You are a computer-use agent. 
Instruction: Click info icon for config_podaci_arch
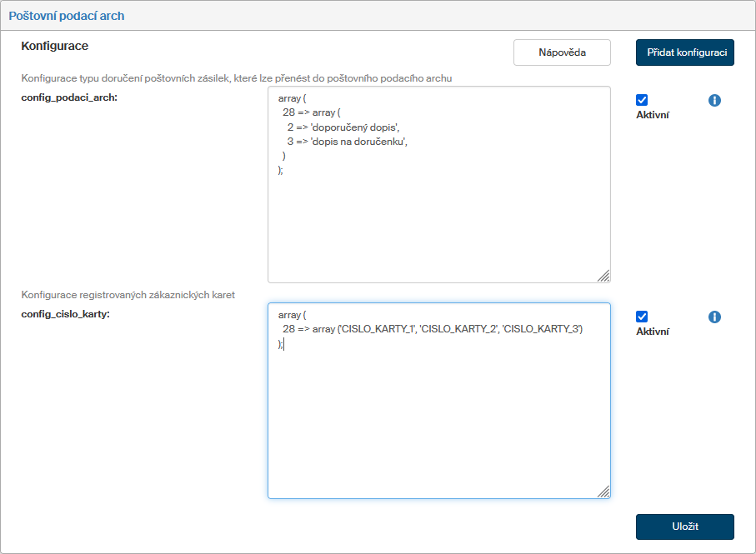pyautogui.click(x=714, y=101)
